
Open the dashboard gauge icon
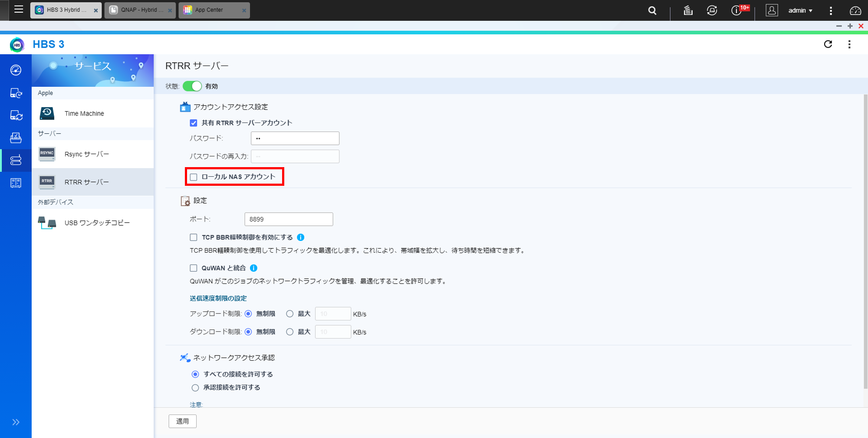tap(855, 10)
